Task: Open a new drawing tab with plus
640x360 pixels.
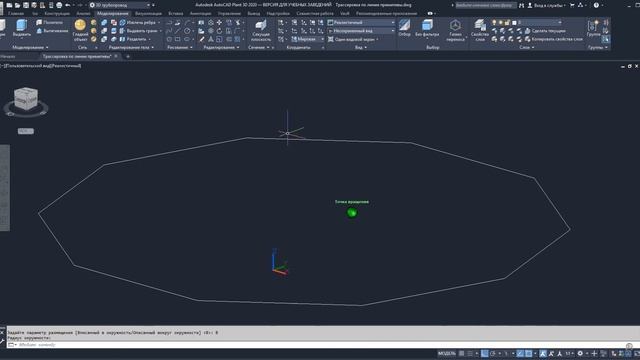Action: click(x=128, y=57)
